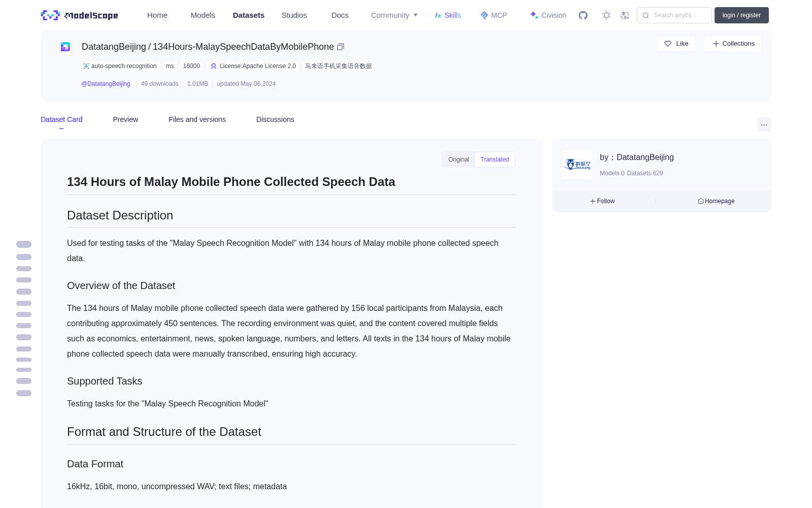Expand the Community dropdown menu

pyautogui.click(x=394, y=15)
